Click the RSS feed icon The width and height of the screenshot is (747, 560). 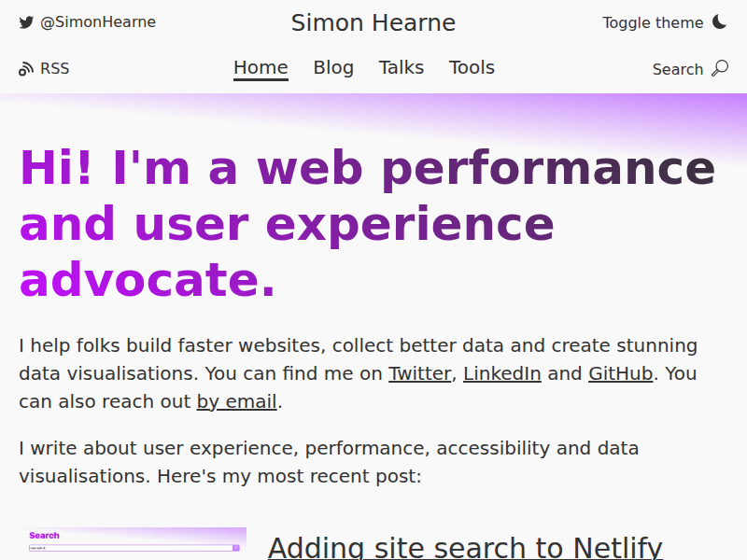26,69
